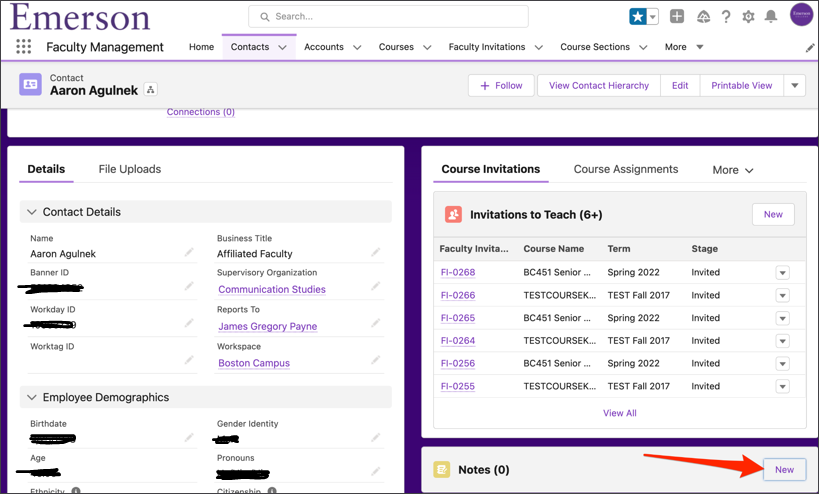Screen dimensions: 819x494
Task: Open the Faculty Invitations dropdown chevron
Action: coord(539,47)
